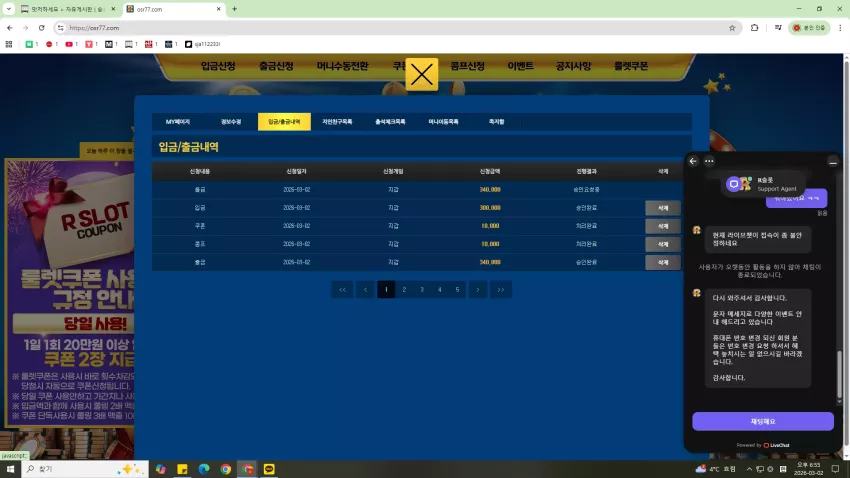Expand the system tray hidden icons chevron

(749, 469)
